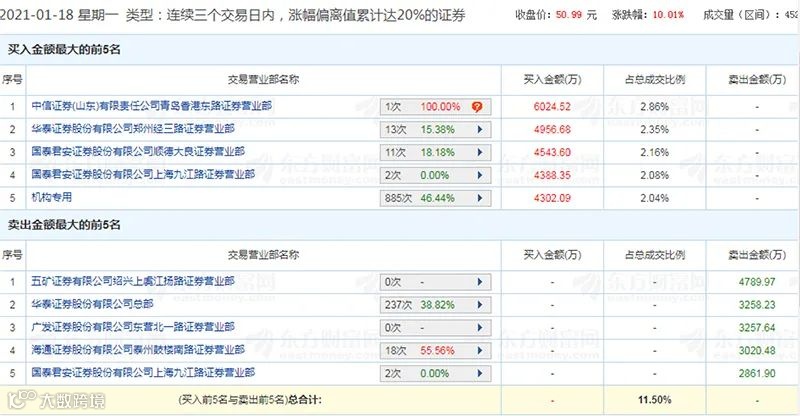The height and width of the screenshot is (416, 800).
Task: Click 卖出金额(万) header in sell table
Action: point(757,255)
